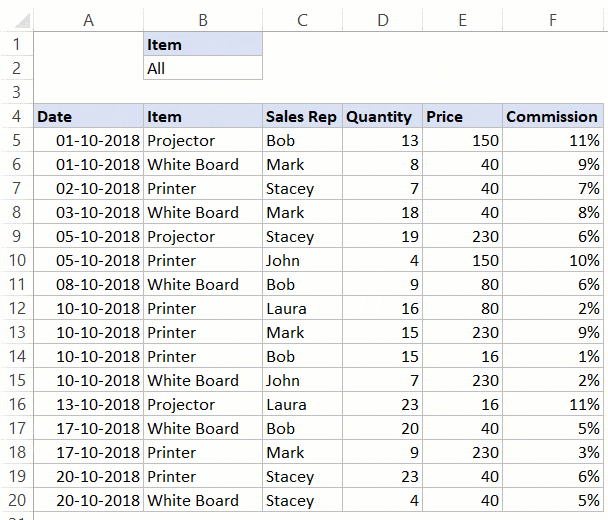Select price 80 in row 11

coord(463,284)
